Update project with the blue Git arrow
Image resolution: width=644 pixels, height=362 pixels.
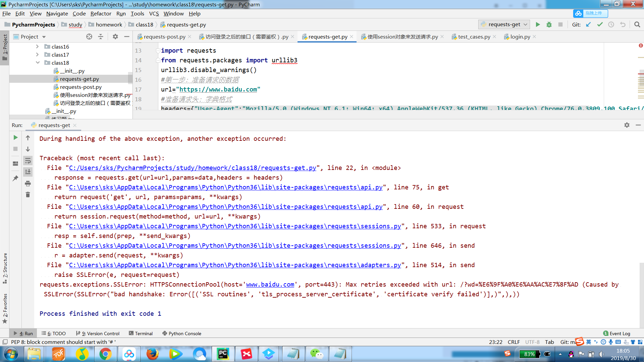click(x=588, y=24)
